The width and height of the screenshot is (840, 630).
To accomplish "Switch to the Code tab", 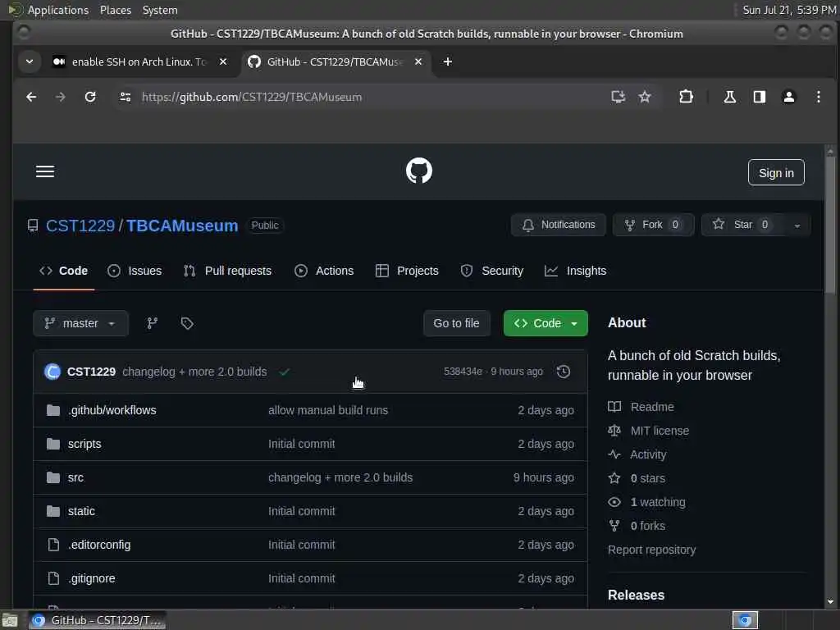I will (x=64, y=271).
